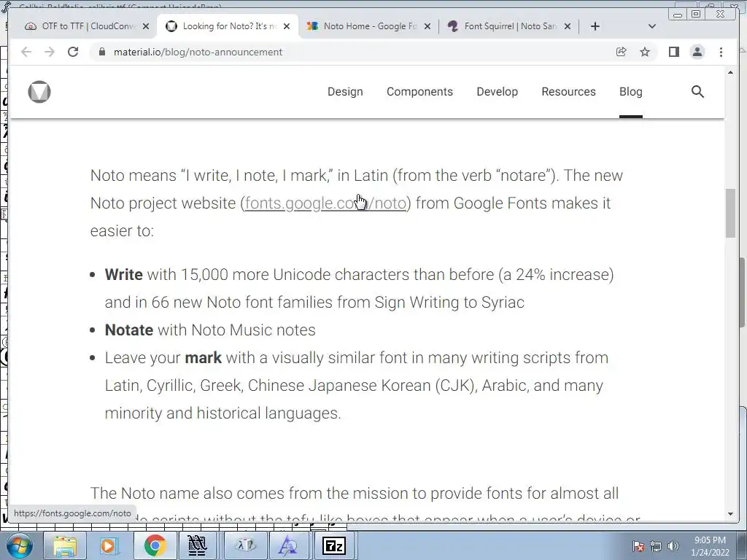Close the Noto Home Google Fonts tab
This screenshot has width=747, height=560.
(427, 26)
